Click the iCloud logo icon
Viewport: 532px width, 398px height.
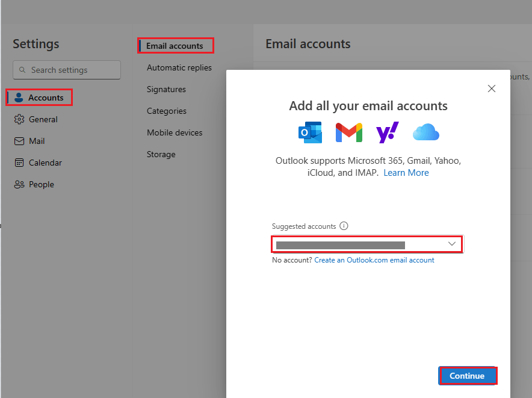(x=426, y=132)
